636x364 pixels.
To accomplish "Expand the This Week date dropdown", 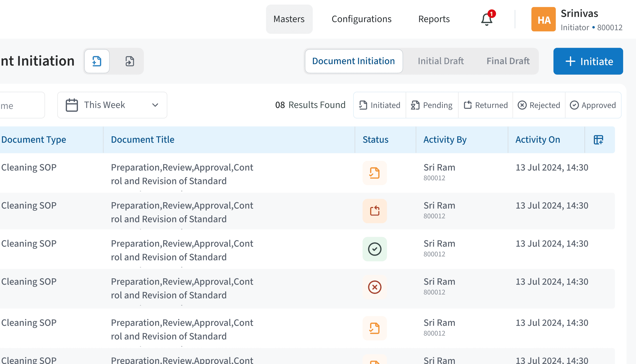I will coord(112,105).
